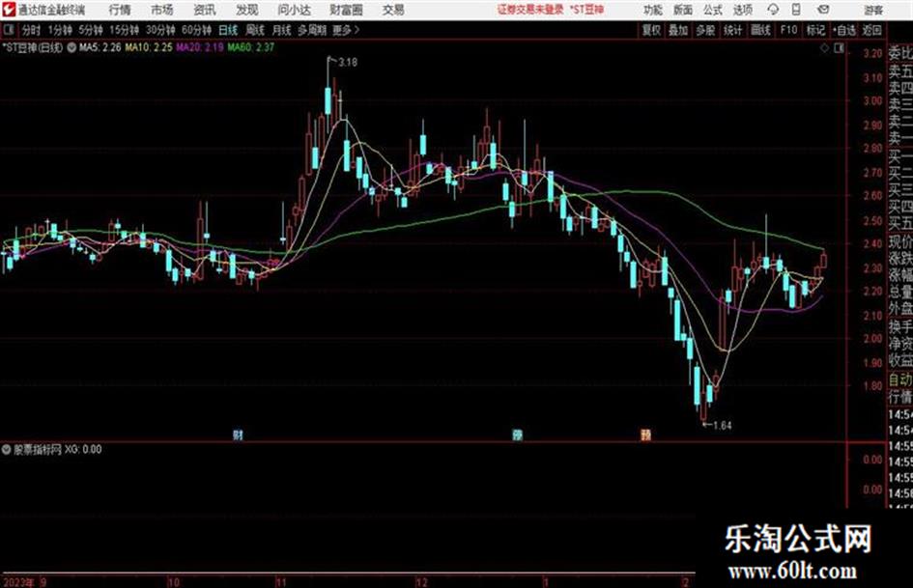Click the 2023年 date axis label
Viewport: 913px width, 588px height.
click(18, 582)
